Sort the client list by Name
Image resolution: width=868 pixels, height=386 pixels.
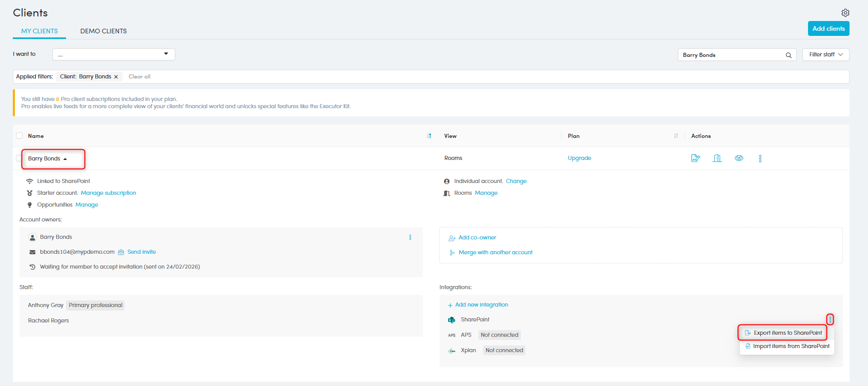pyautogui.click(x=429, y=136)
